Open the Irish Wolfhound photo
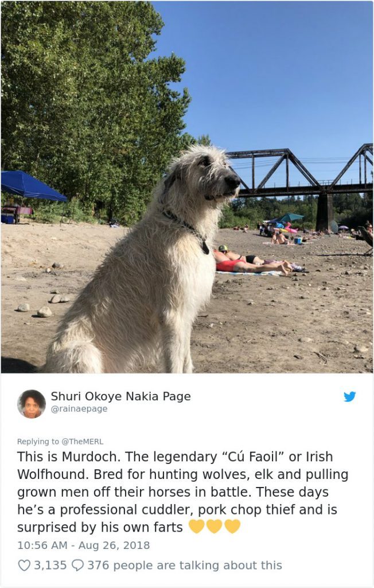 click(x=187, y=187)
